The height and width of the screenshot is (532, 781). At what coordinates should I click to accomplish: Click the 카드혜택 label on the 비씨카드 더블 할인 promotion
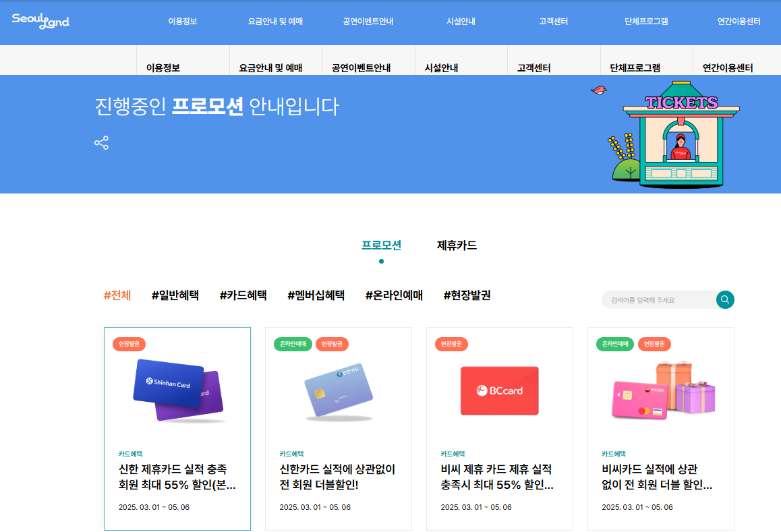pyautogui.click(x=614, y=454)
